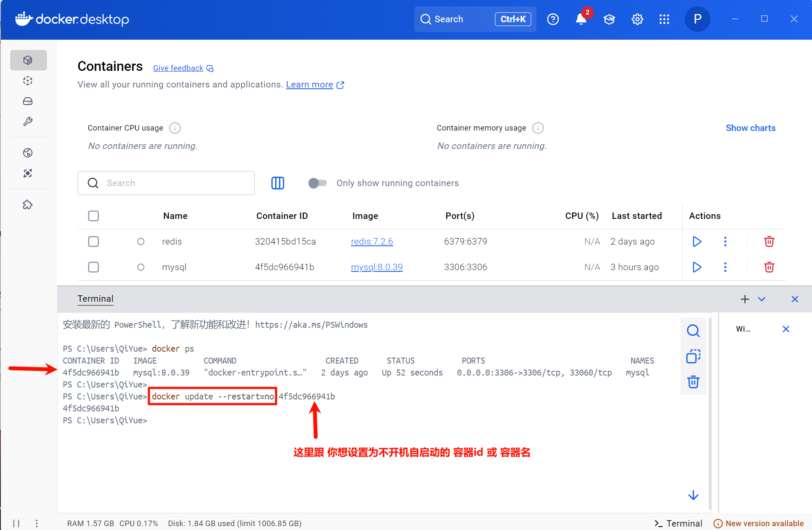Open the Volumes view in sidebar
812x530 pixels.
tap(28, 101)
